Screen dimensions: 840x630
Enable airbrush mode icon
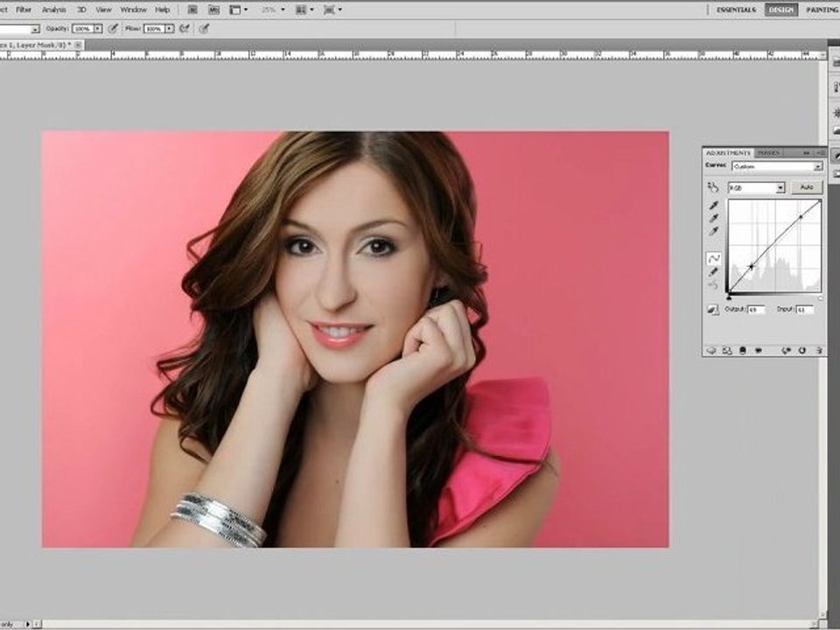(x=185, y=29)
